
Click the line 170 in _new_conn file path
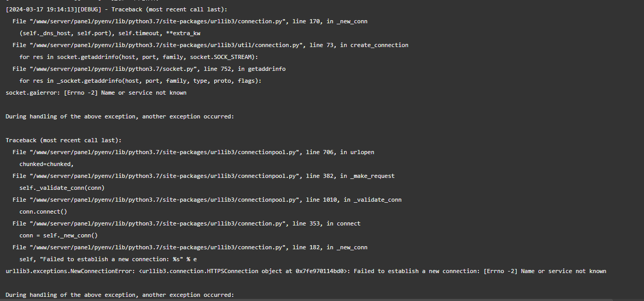point(190,21)
